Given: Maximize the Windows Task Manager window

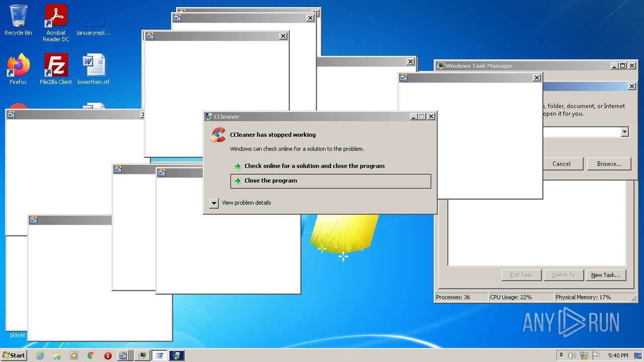Looking at the screenshot, I should tap(623, 66).
